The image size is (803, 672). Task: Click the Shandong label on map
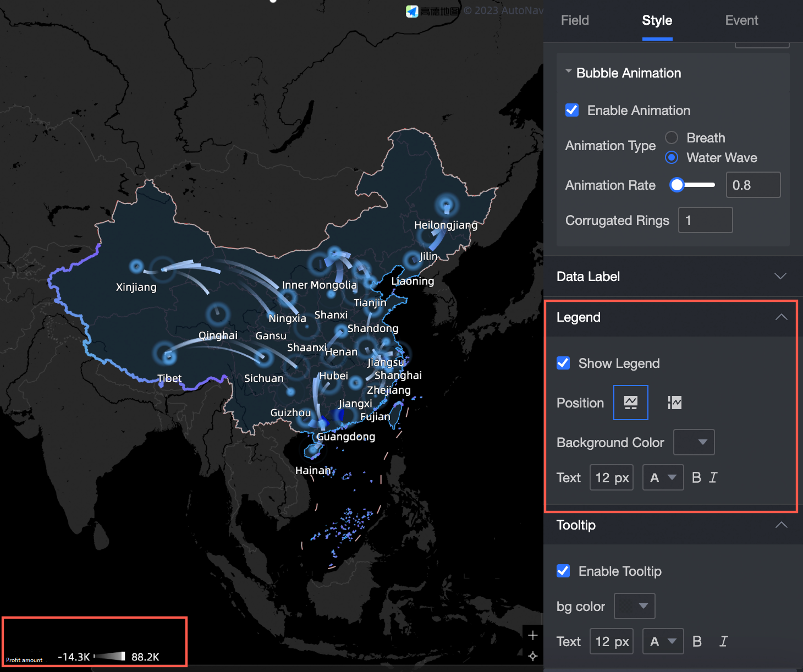click(373, 328)
